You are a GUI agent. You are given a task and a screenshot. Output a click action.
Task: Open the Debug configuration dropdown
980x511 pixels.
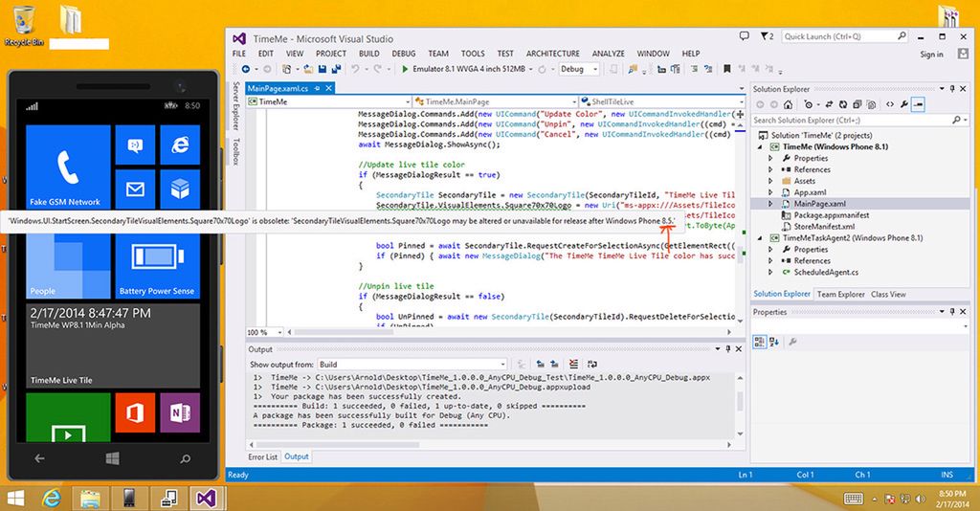point(578,70)
